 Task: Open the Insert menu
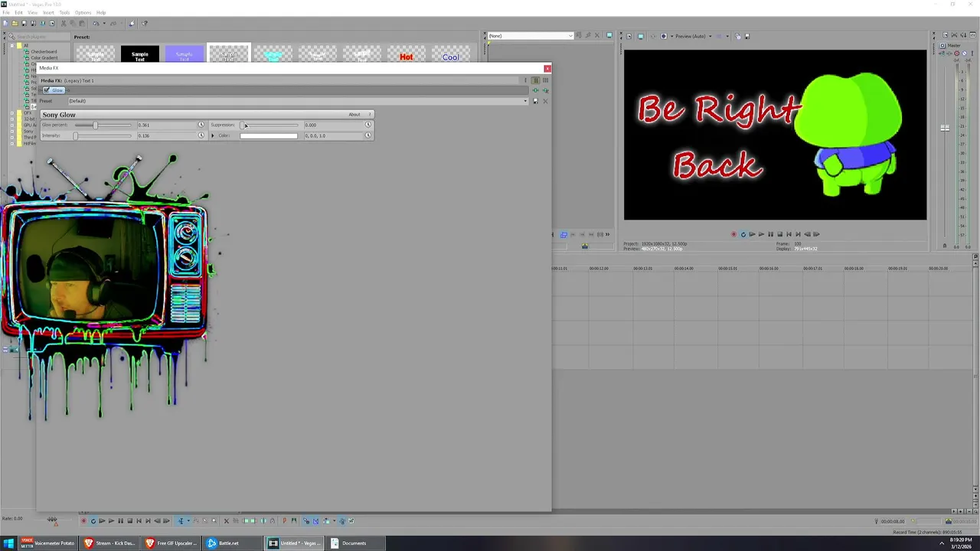pyautogui.click(x=48, y=12)
